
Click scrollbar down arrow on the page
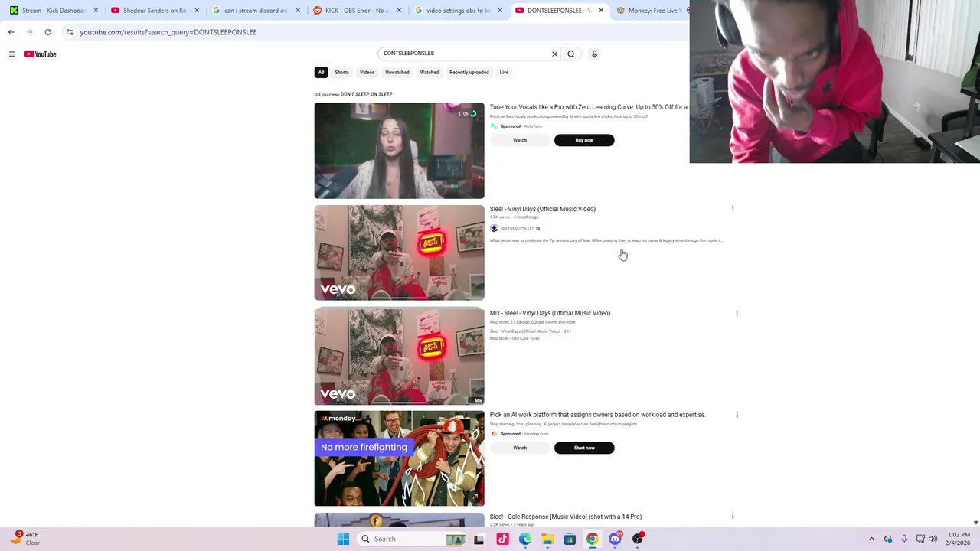point(975,523)
